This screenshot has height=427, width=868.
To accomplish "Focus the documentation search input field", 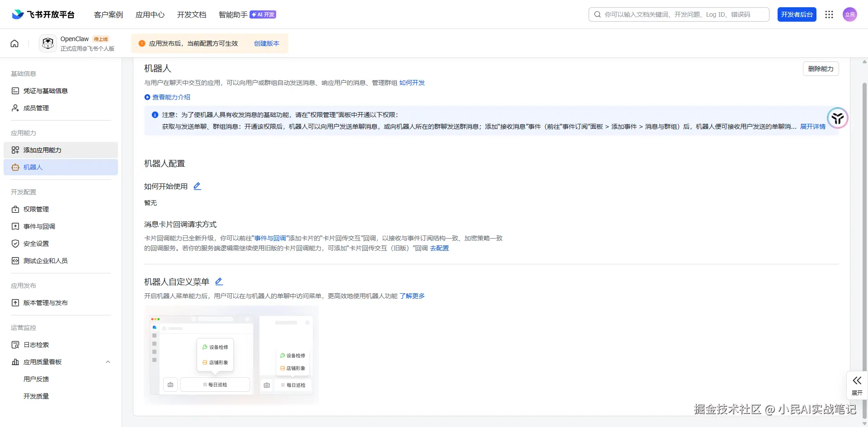I will tap(679, 14).
